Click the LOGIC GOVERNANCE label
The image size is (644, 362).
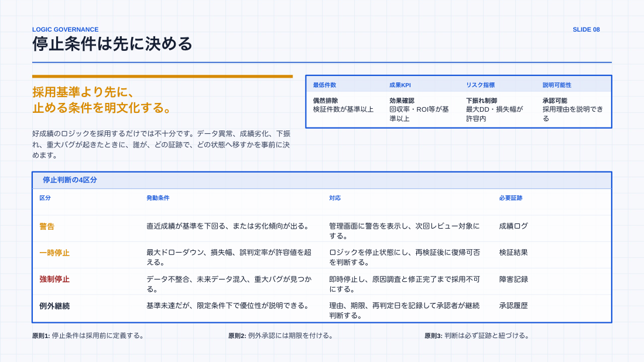pyautogui.click(x=66, y=30)
